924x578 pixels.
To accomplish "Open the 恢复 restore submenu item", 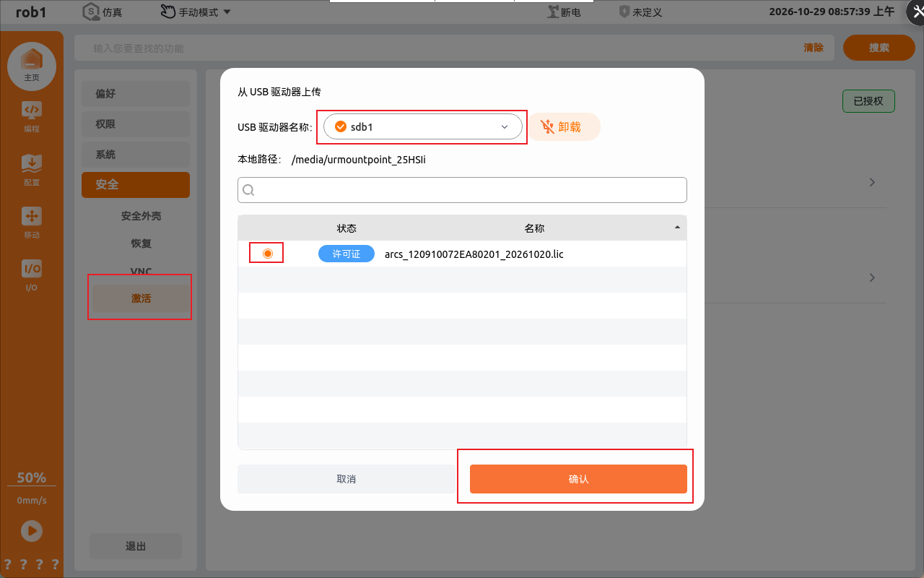I will click(141, 243).
